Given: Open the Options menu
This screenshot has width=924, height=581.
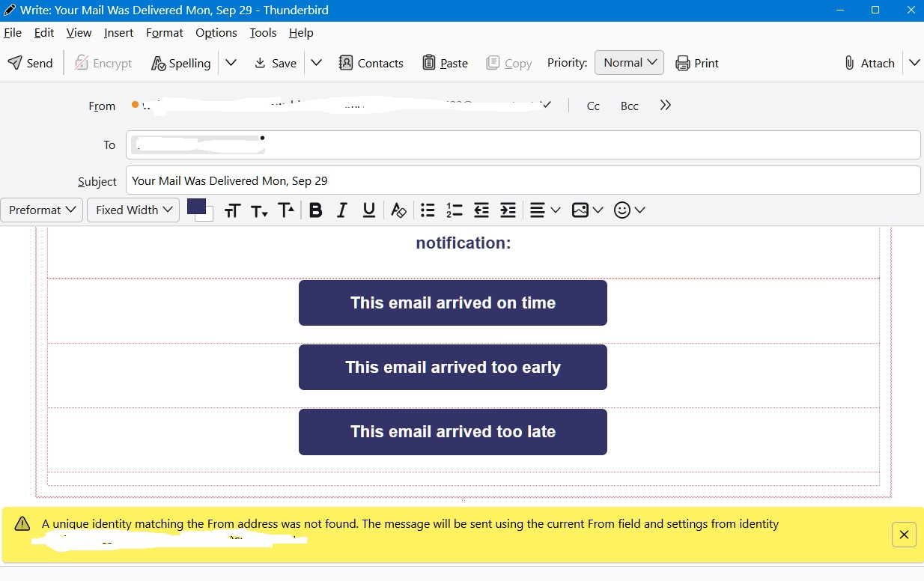Looking at the screenshot, I should (x=216, y=33).
